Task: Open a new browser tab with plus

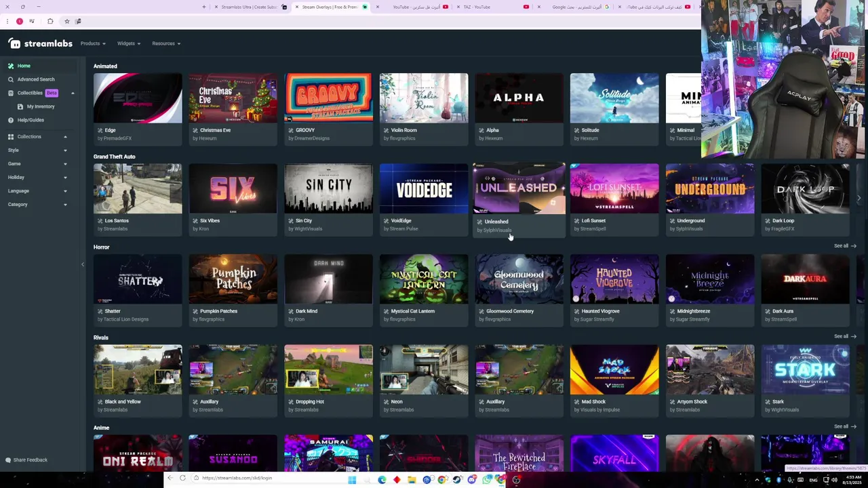Action: (203, 7)
